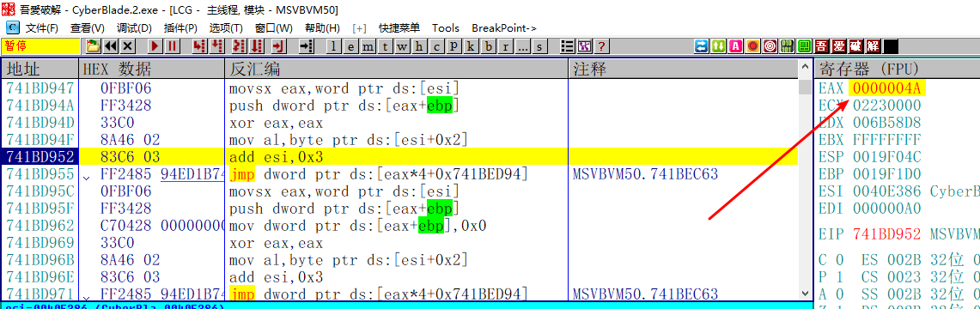Click the green up-down arrows plugin icon

pyautogui.click(x=719, y=45)
